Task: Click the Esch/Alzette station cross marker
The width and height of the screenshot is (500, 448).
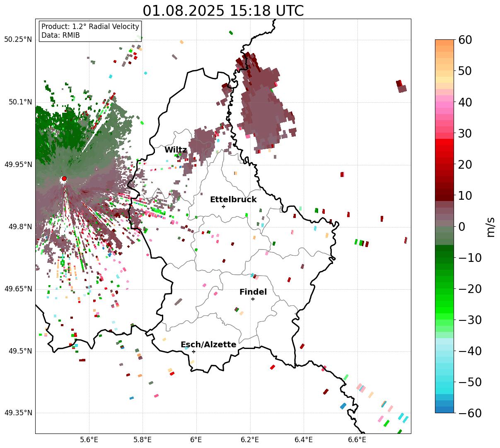Action: click(x=193, y=351)
